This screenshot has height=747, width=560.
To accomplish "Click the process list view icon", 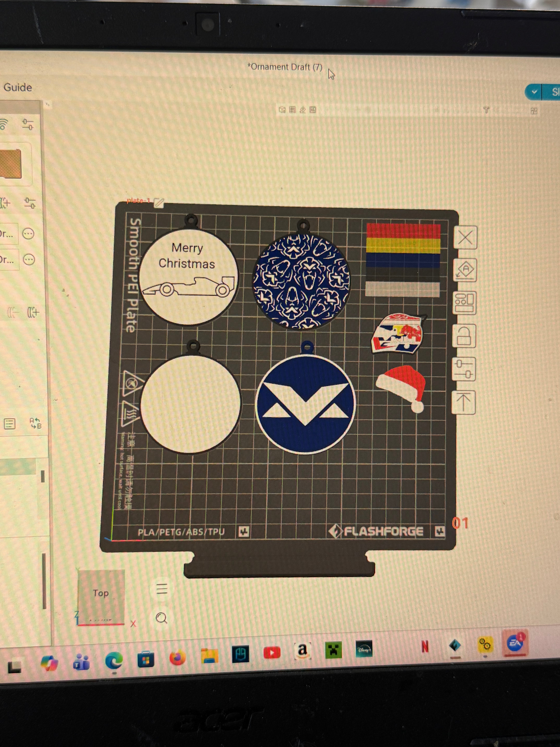I will (9, 424).
